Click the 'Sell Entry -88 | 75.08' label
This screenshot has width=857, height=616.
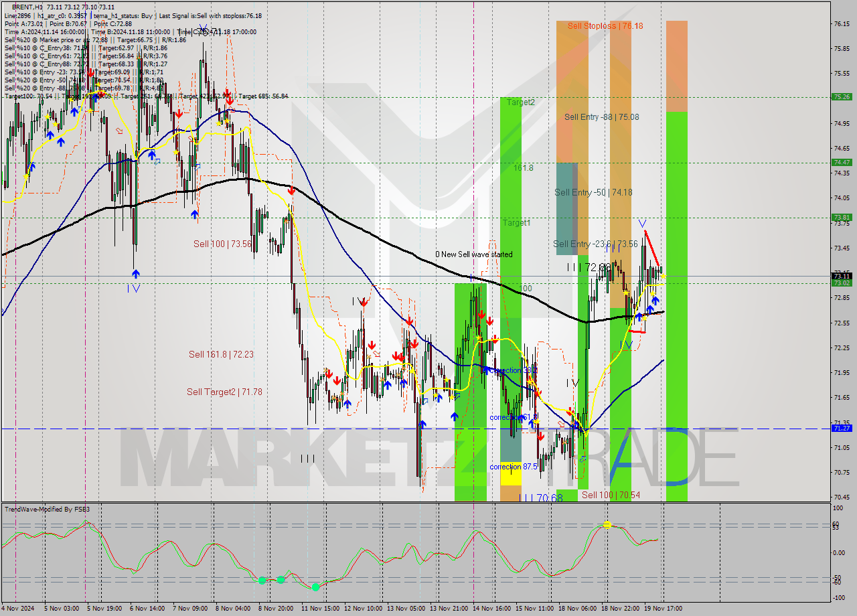tap(601, 117)
